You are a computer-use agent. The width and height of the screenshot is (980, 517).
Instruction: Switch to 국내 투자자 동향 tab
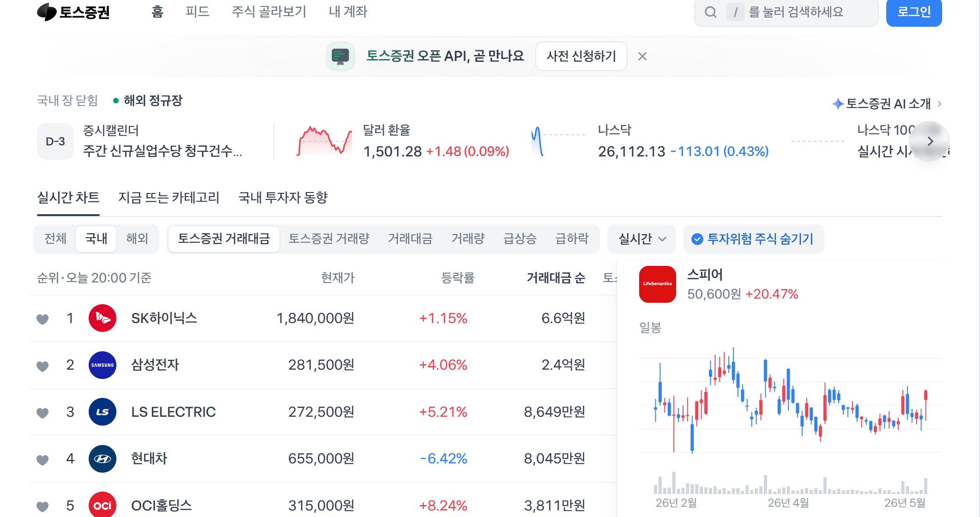coord(283,198)
